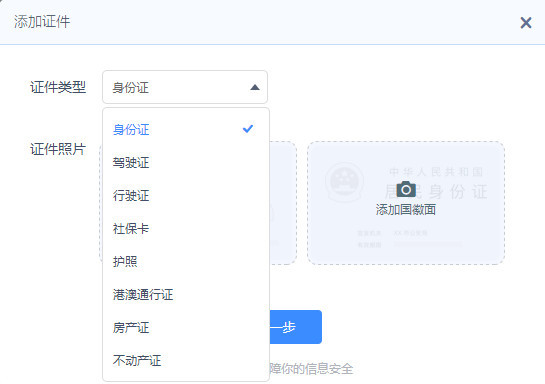Click the blue checkmark beside 身份证

click(248, 129)
